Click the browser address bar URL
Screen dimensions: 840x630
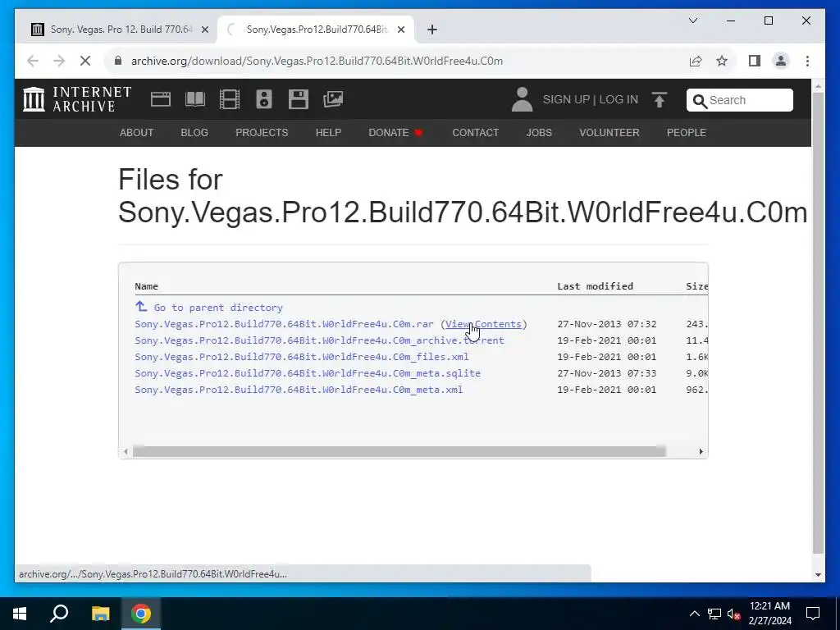pos(317,61)
